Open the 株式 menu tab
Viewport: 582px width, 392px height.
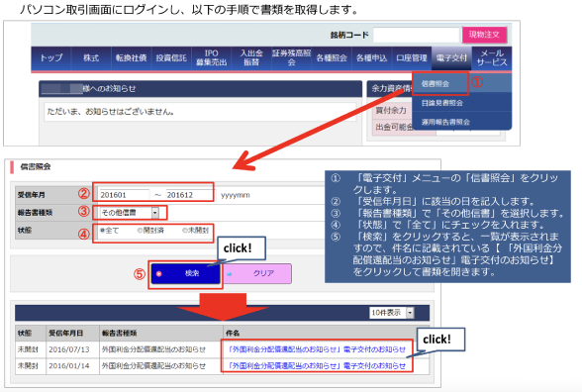tap(91, 57)
